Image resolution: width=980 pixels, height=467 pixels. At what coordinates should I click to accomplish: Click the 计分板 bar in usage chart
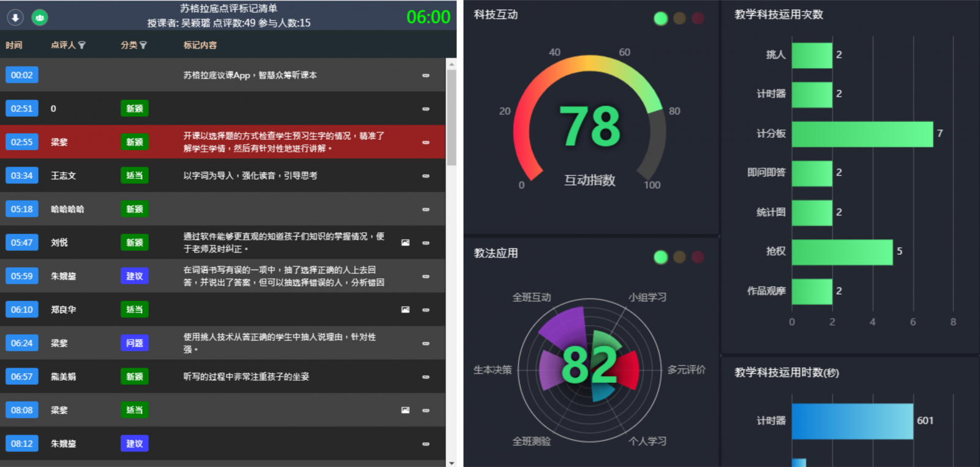pos(862,134)
